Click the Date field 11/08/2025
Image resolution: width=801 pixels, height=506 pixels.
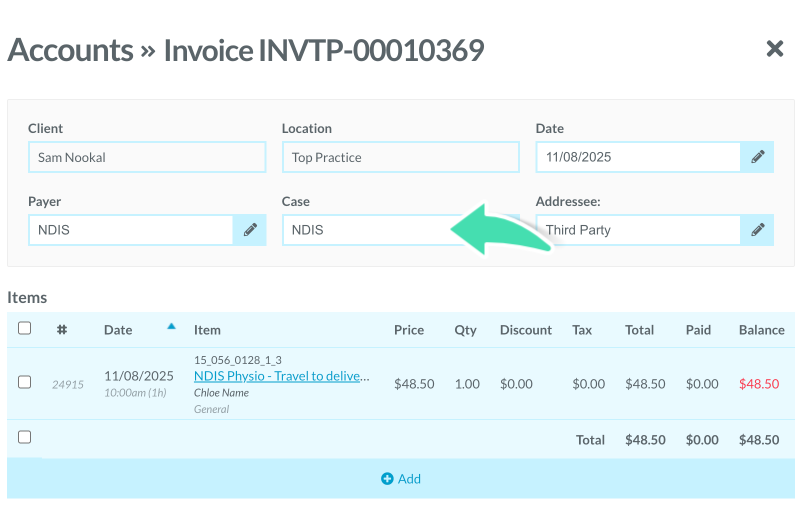tap(638, 157)
